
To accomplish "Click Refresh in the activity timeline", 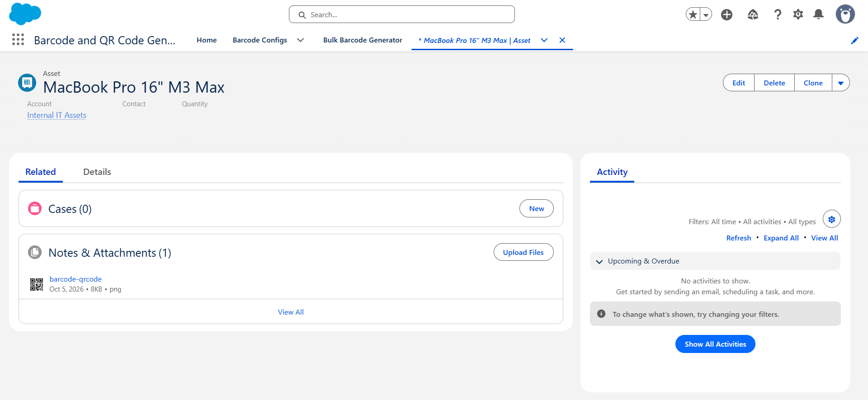I will click(x=739, y=238).
